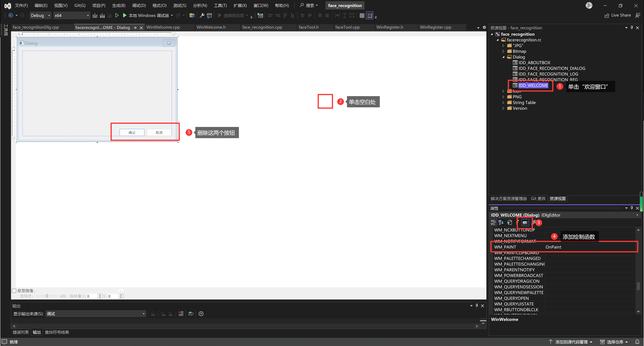
Task: Toggle word wrap in the output panel
Action: tap(191, 314)
